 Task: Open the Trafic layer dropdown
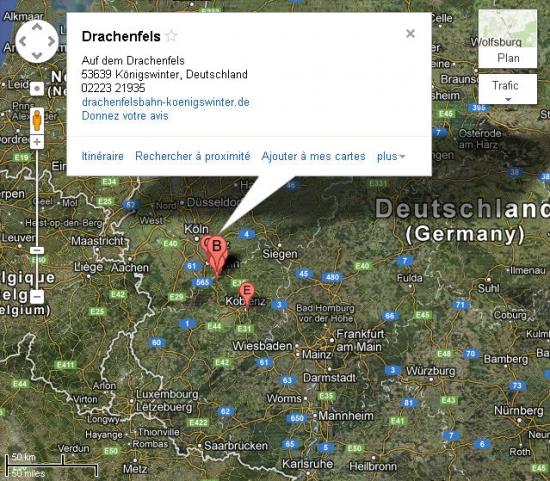pyautogui.click(x=508, y=89)
